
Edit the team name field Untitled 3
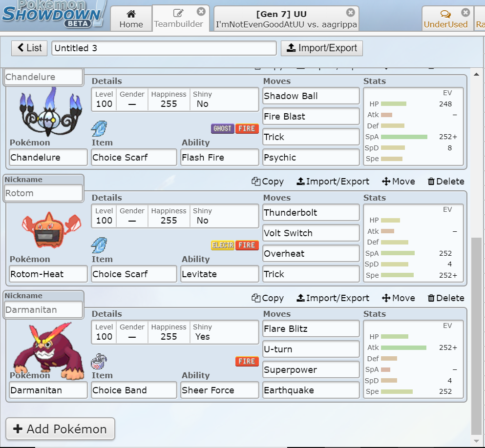(x=164, y=48)
